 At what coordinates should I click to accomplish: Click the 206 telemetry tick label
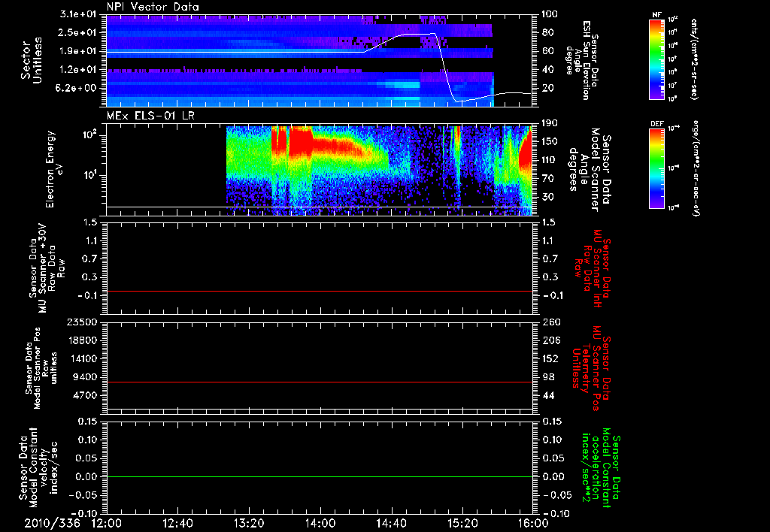[550, 340]
